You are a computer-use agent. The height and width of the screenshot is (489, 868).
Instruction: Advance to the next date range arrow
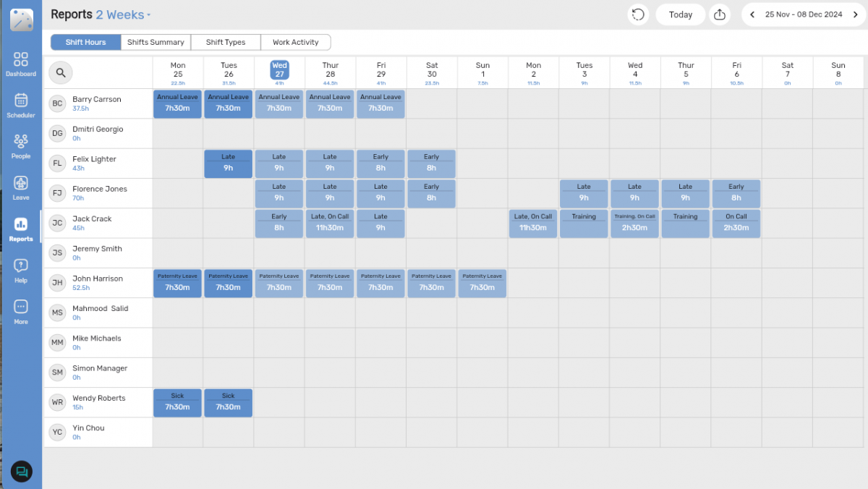tap(855, 14)
